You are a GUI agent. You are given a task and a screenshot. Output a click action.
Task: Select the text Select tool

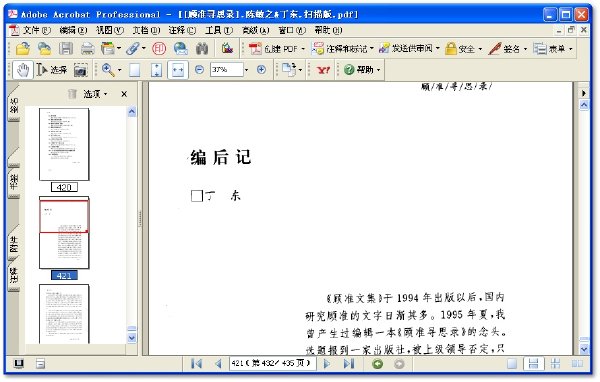click(51, 70)
